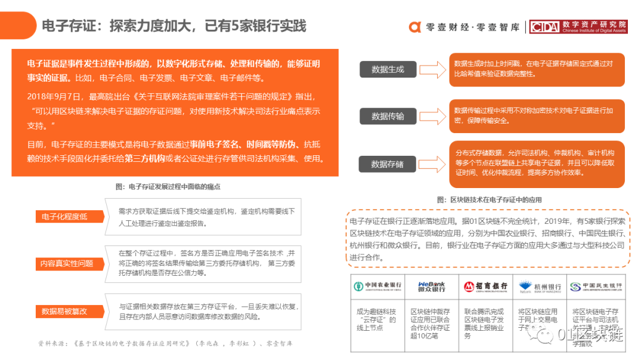The image size is (644, 363).
Task: Select the 数据生成 dark label
Action: [x=388, y=69]
